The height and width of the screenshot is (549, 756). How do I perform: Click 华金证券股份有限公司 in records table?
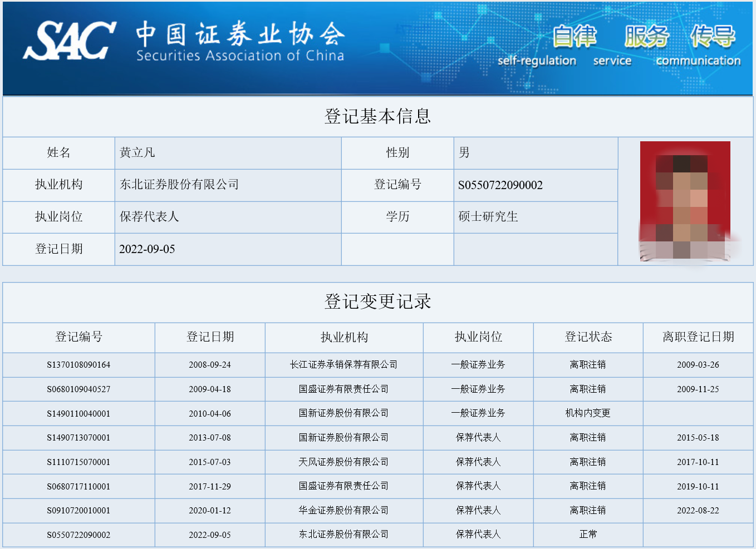tap(343, 511)
